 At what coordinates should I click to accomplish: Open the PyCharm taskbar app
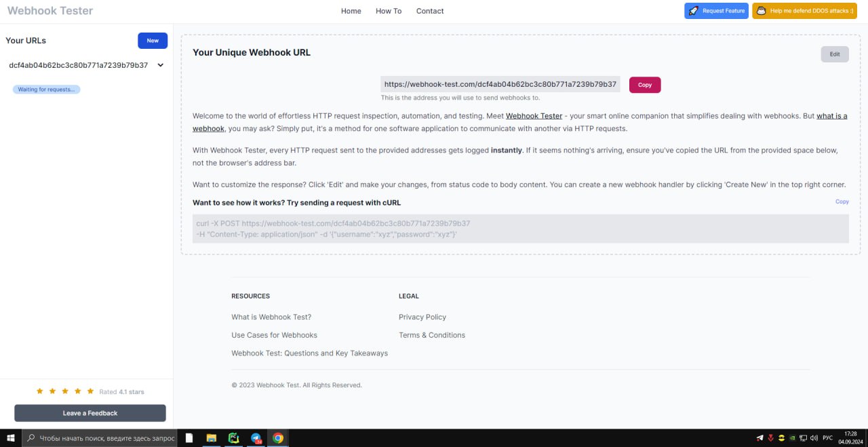[233, 438]
